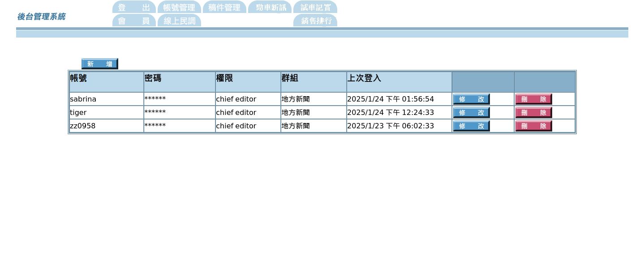This screenshot has height=280, width=644.
Task: Click chief editor in zz0958's row
Action: click(236, 126)
